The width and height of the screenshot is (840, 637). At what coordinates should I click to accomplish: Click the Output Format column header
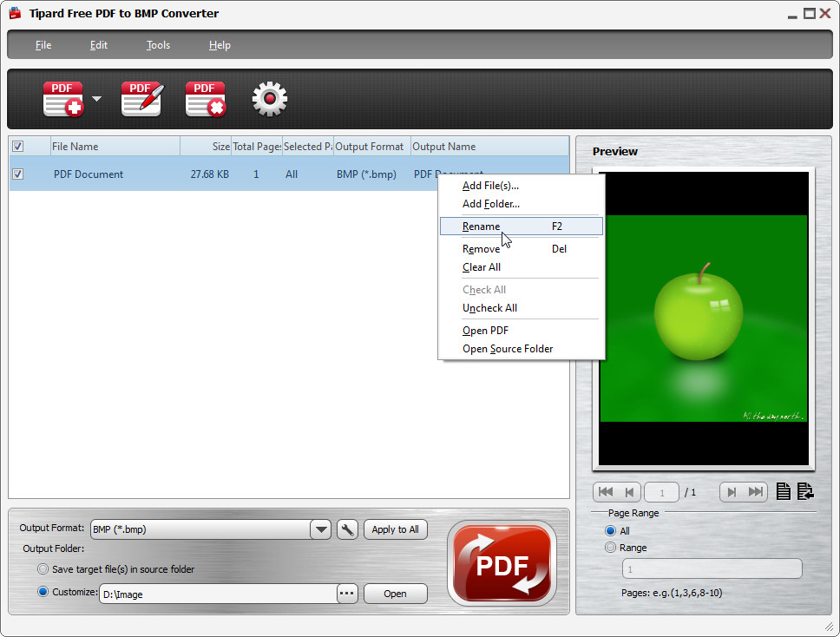(372, 147)
